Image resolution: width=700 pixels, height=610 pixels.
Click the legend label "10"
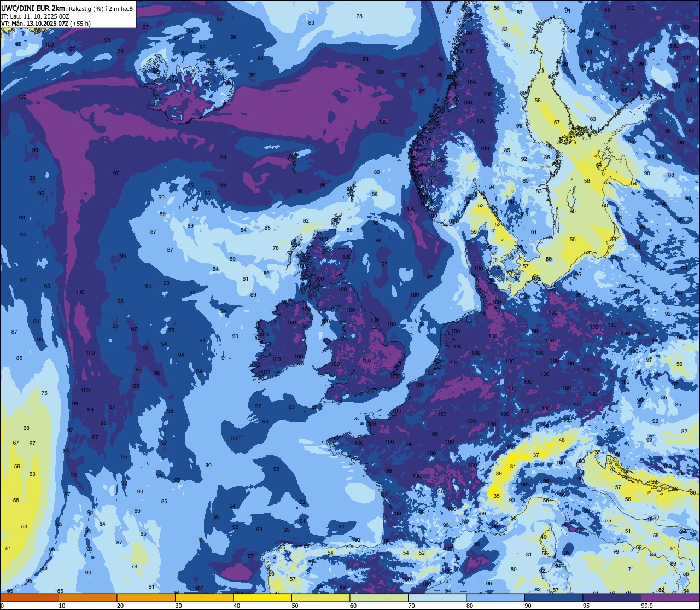pos(62,606)
